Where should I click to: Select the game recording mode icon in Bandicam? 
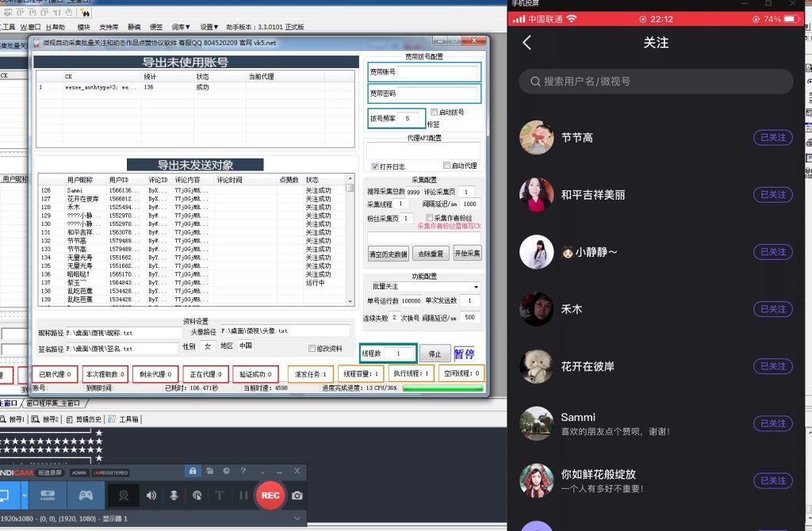click(x=86, y=495)
